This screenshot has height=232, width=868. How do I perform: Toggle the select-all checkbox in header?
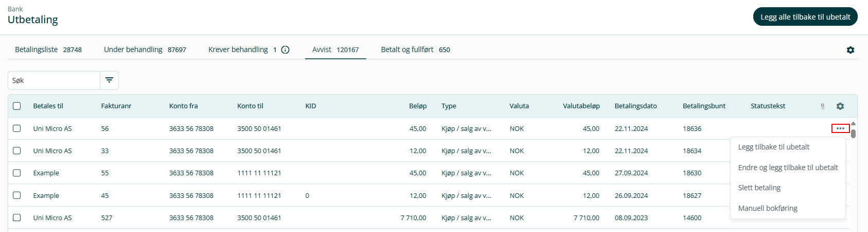point(17,106)
